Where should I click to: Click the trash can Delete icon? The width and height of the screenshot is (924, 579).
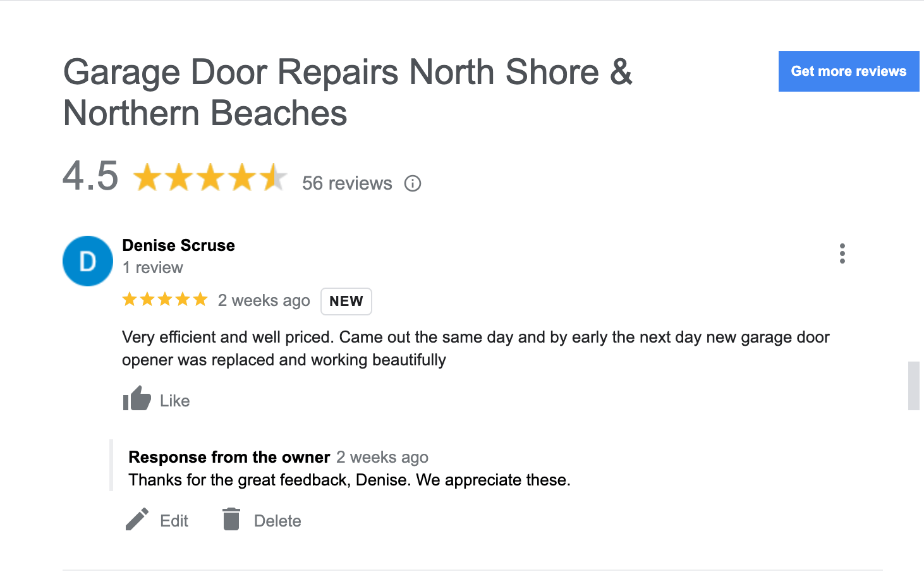(x=231, y=519)
